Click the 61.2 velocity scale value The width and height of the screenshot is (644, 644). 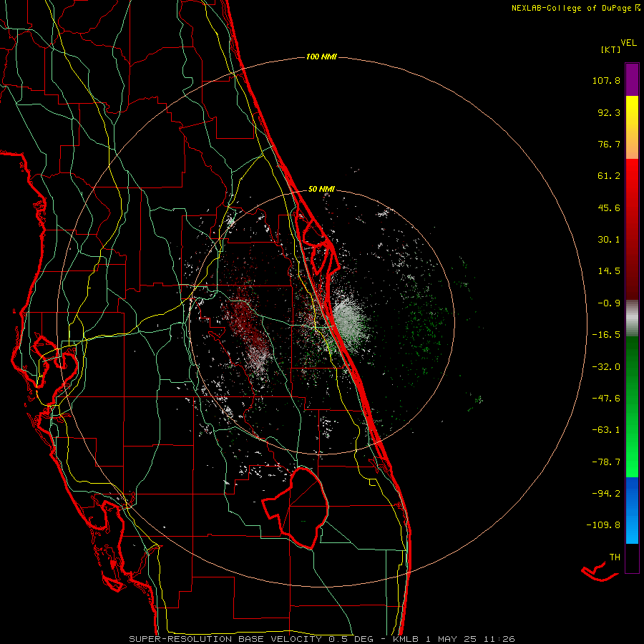click(x=609, y=176)
